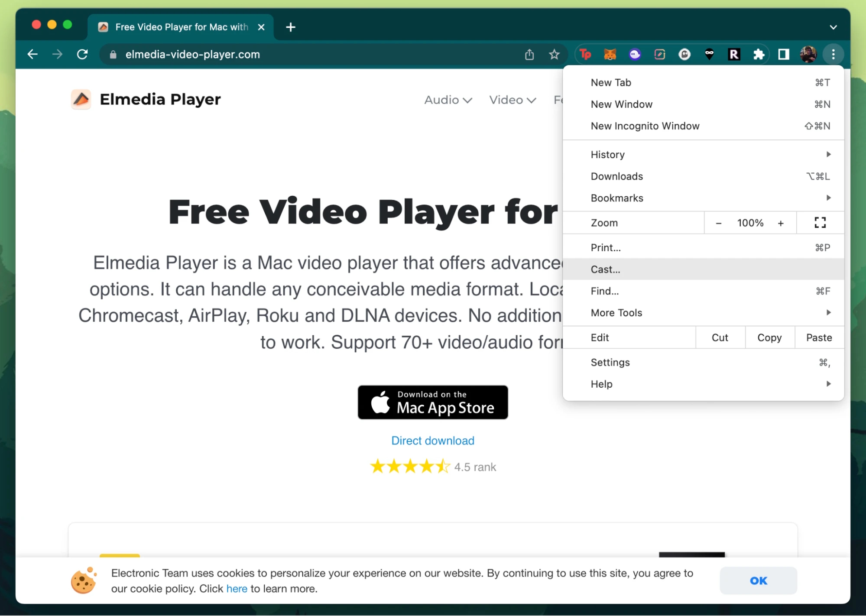The width and height of the screenshot is (866, 616).
Task: Open a New Incognito Window
Action: pyautogui.click(x=645, y=126)
